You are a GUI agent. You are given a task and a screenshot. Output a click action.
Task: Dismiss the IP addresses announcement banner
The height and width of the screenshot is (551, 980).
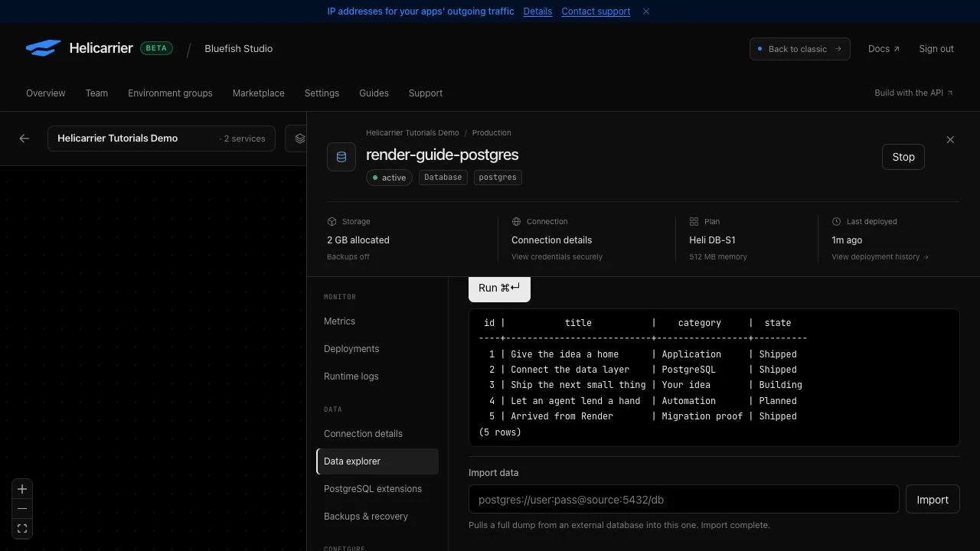[x=646, y=11]
